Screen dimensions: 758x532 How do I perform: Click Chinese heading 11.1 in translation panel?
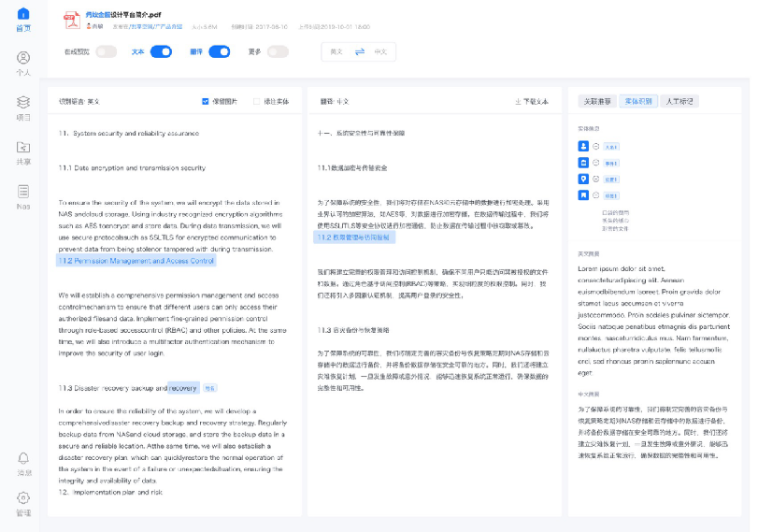(x=352, y=167)
